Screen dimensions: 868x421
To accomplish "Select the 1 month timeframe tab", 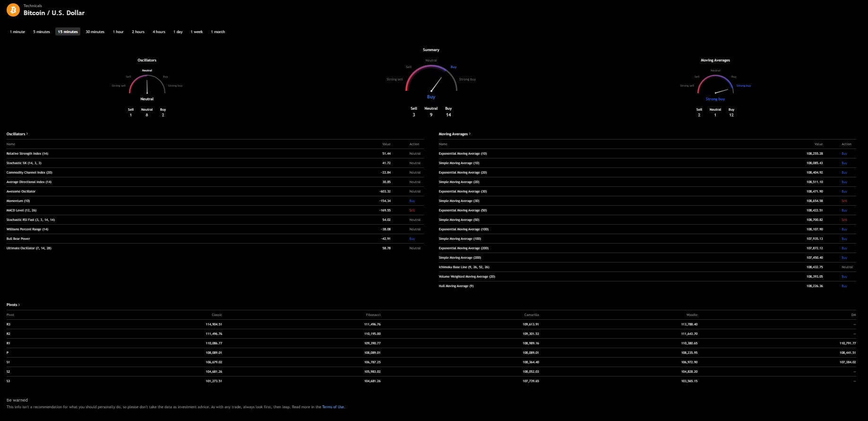I will tap(218, 32).
